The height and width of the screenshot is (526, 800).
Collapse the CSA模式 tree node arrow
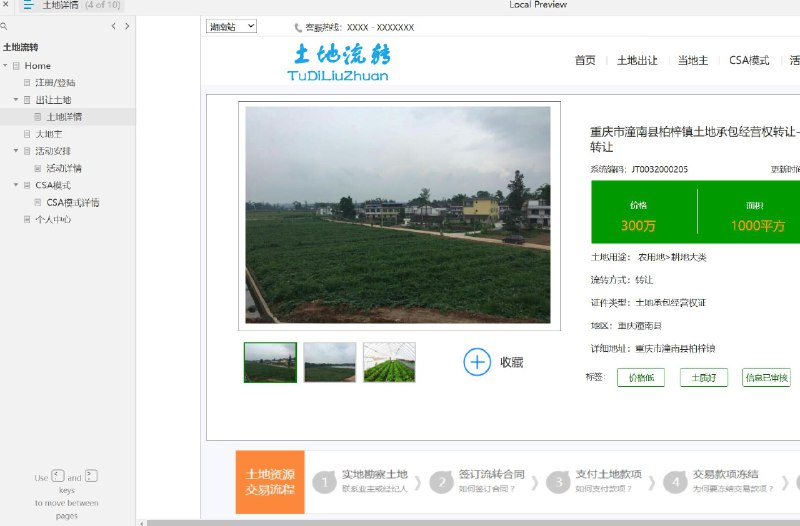[16, 185]
